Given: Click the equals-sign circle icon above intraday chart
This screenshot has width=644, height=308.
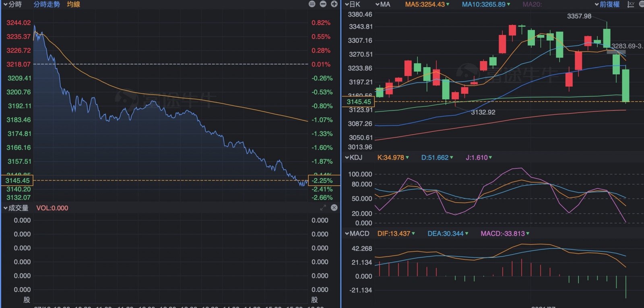Looking at the screenshot, I should coord(312,4).
